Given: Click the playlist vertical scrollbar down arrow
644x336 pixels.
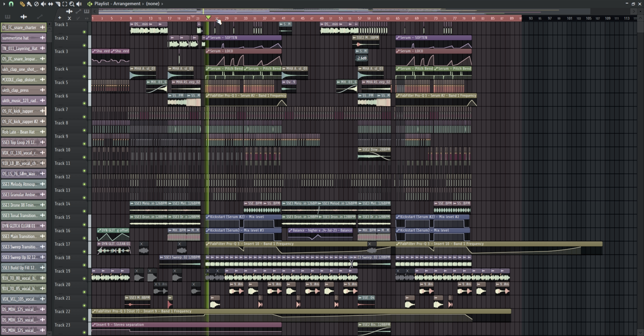Looking at the screenshot, I should click(x=640, y=332).
